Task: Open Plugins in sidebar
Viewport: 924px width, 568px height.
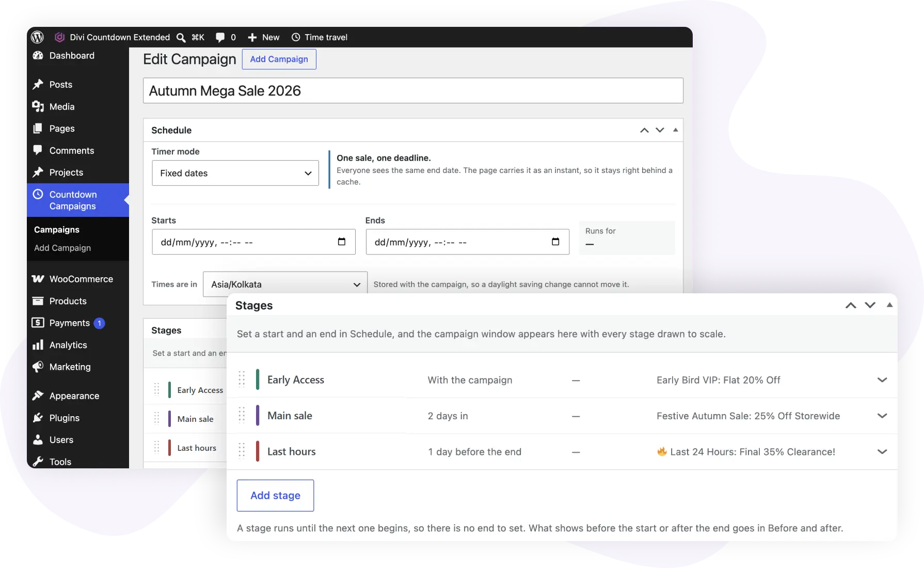Action: tap(78, 418)
